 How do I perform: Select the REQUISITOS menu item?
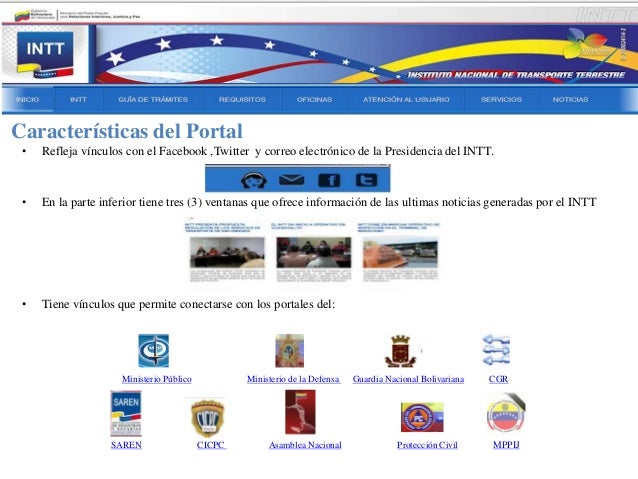[242, 99]
